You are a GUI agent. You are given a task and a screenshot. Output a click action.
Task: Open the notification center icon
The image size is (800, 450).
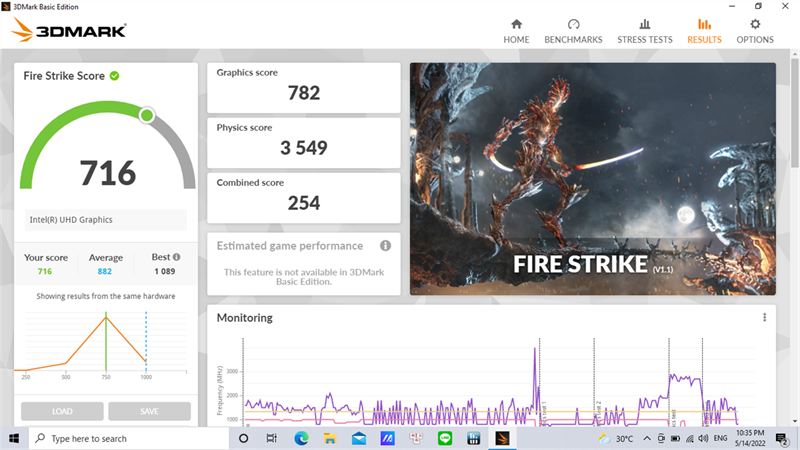pos(781,439)
